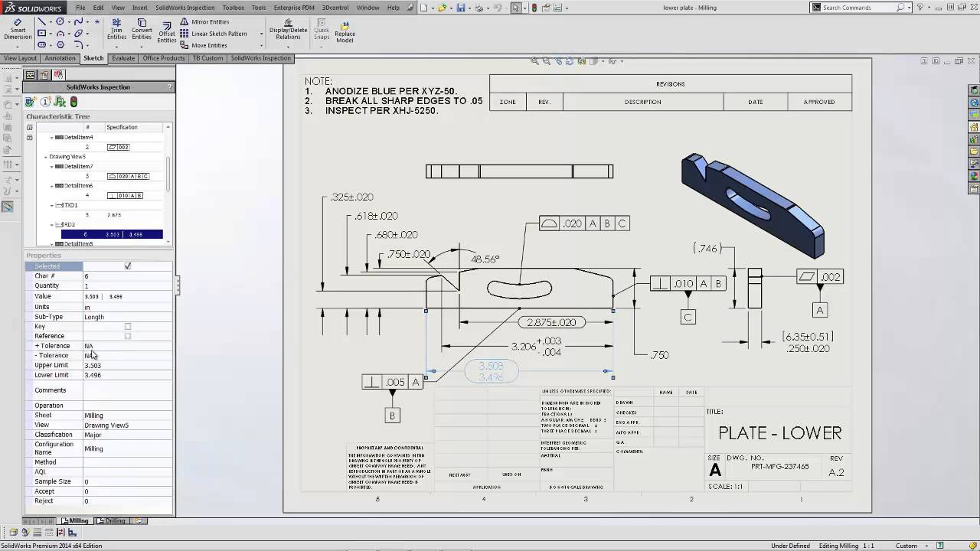Viewport: 980px width, 551px height.
Task: Click the Convert Entities tool
Action: pyautogui.click(x=142, y=30)
